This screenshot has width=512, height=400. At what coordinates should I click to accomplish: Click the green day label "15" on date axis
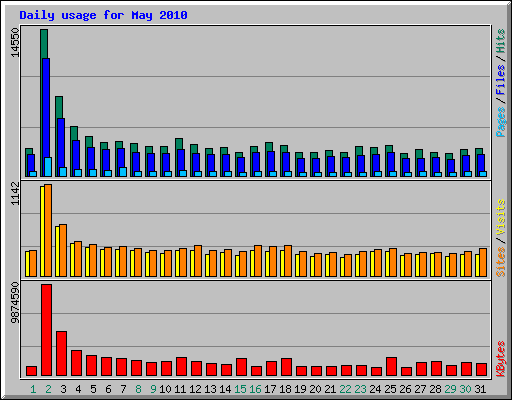pyautogui.click(x=240, y=389)
